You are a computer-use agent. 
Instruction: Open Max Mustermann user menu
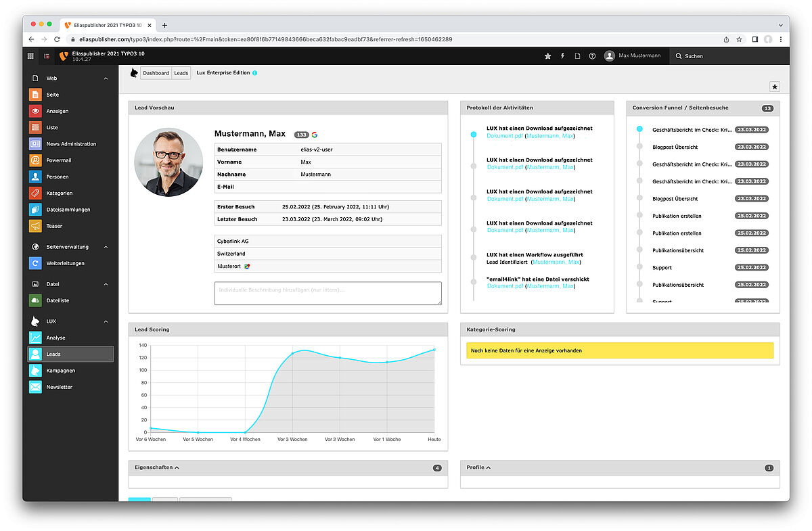click(x=632, y=55)
